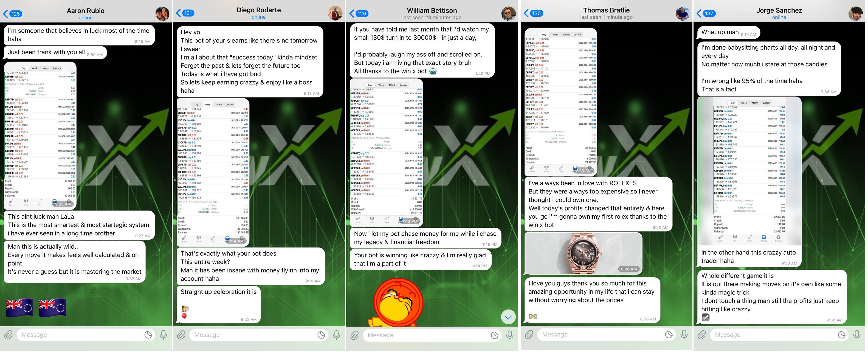Focus message field in Jorge Sanchez chat
The image size is (868, 354).
(779, 335)
